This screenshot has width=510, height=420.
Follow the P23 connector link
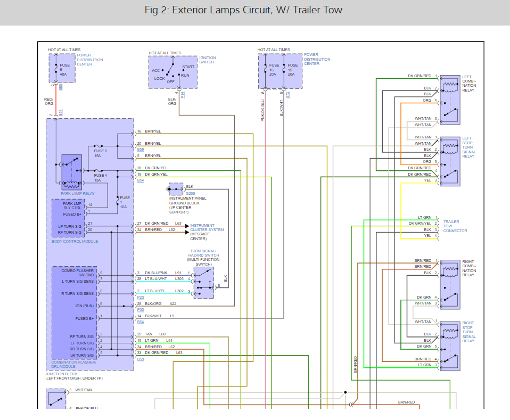point(141,297)
